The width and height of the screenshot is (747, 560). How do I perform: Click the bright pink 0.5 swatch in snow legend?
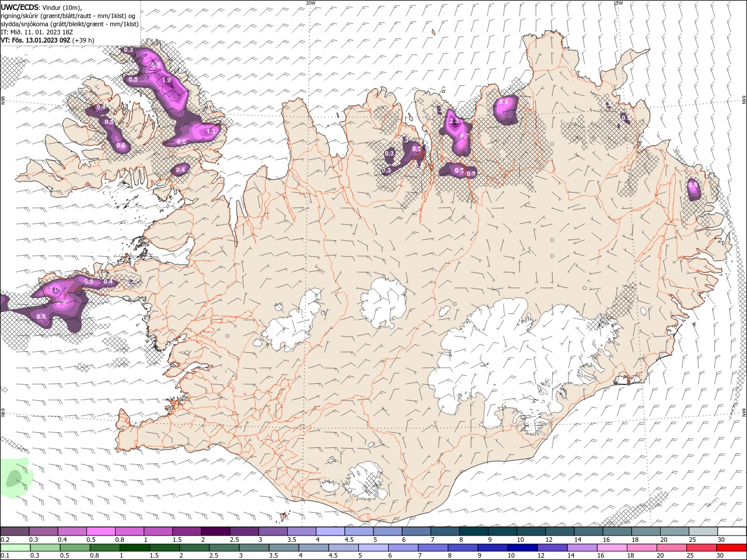click(100, 531)
